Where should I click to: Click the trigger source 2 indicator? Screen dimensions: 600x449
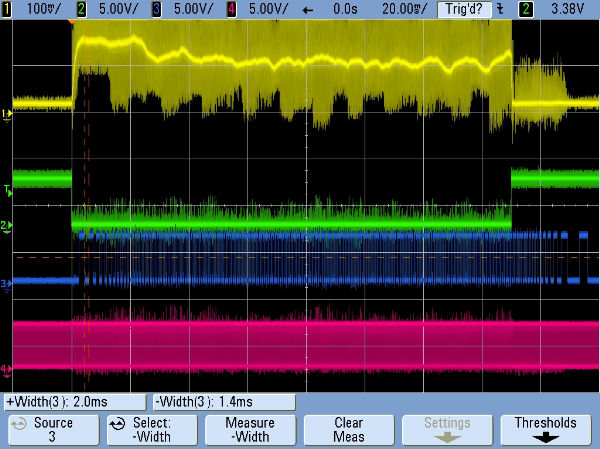(x=525, y=9)
